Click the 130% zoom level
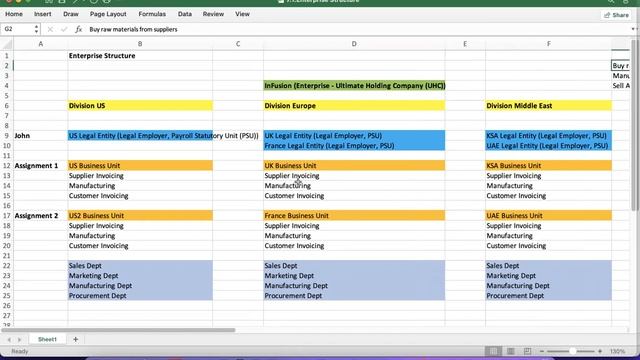Image resolution: width=640 pixels, height=360 pixels. click(618, 351)
